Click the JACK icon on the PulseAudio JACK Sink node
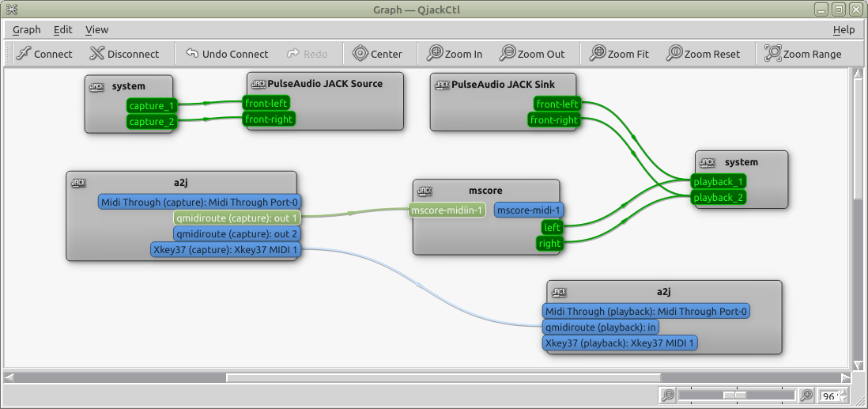The height and width of the screenshot is (409, 868). (x=442, y=85)
